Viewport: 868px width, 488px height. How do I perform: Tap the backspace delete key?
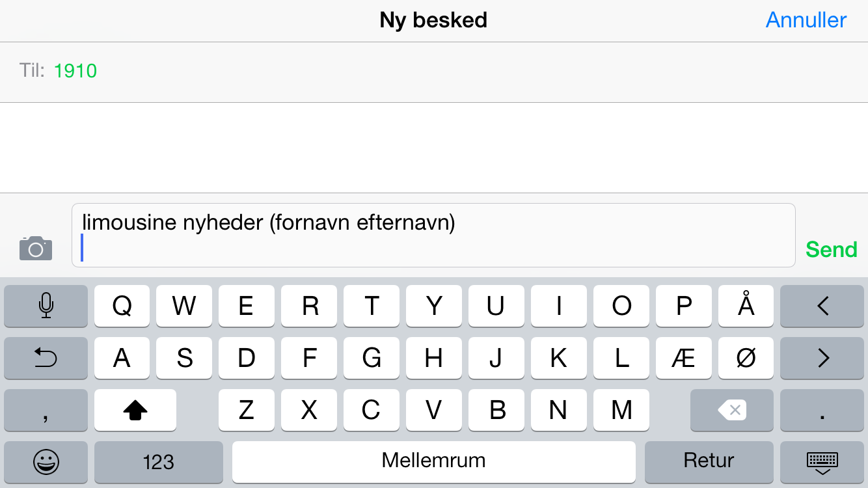click(x=732, y=410)
